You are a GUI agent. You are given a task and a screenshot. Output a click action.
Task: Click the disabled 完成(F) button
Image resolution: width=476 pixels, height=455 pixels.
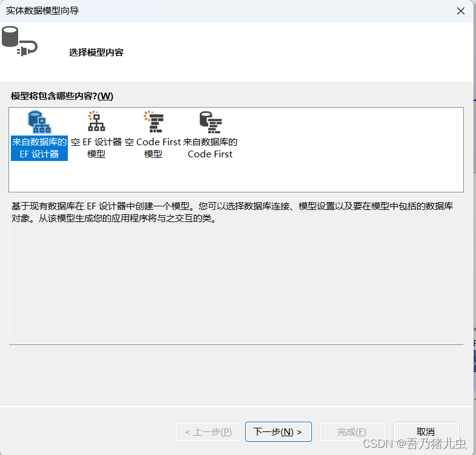[x=352, y=431]
